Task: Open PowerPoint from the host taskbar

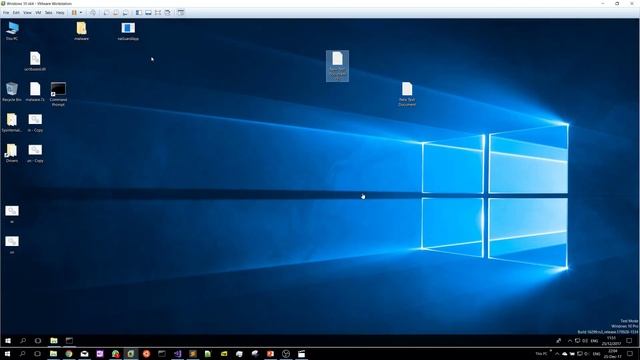Action: point(270,354)
